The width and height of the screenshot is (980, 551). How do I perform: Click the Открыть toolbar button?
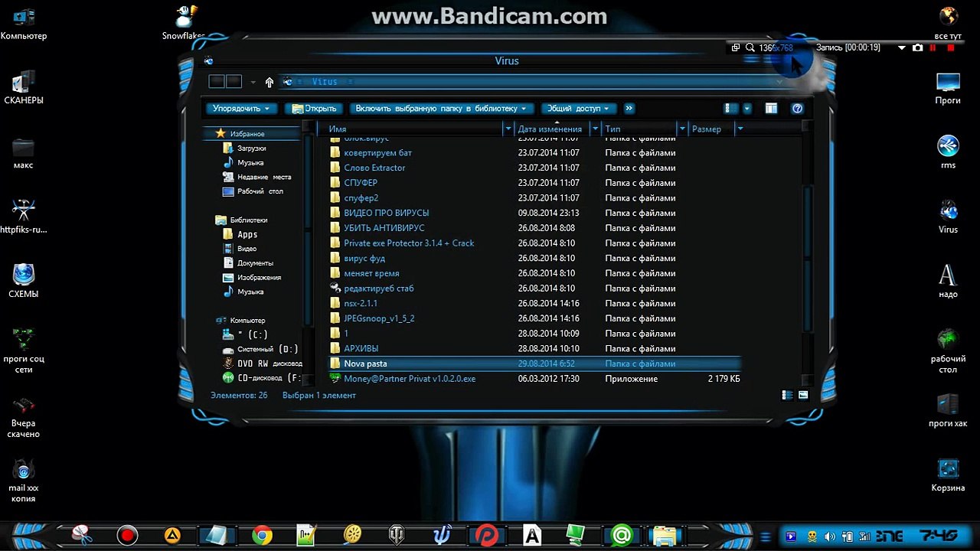(315, 109)
